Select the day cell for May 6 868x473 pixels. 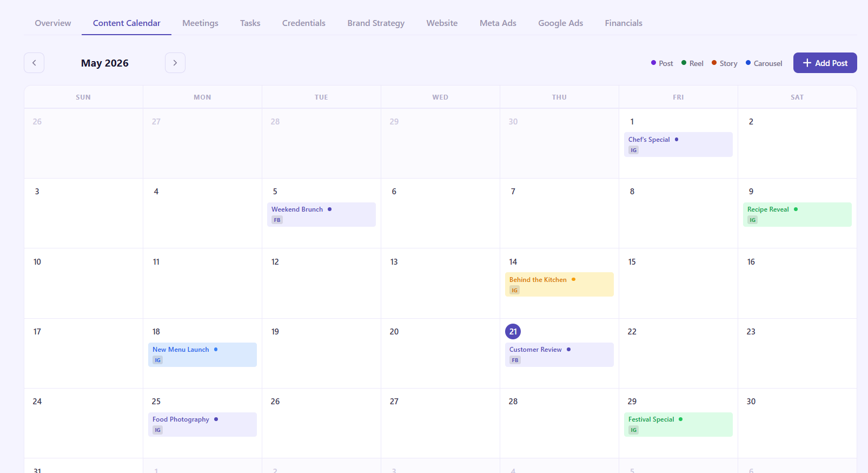click(440, 213)
